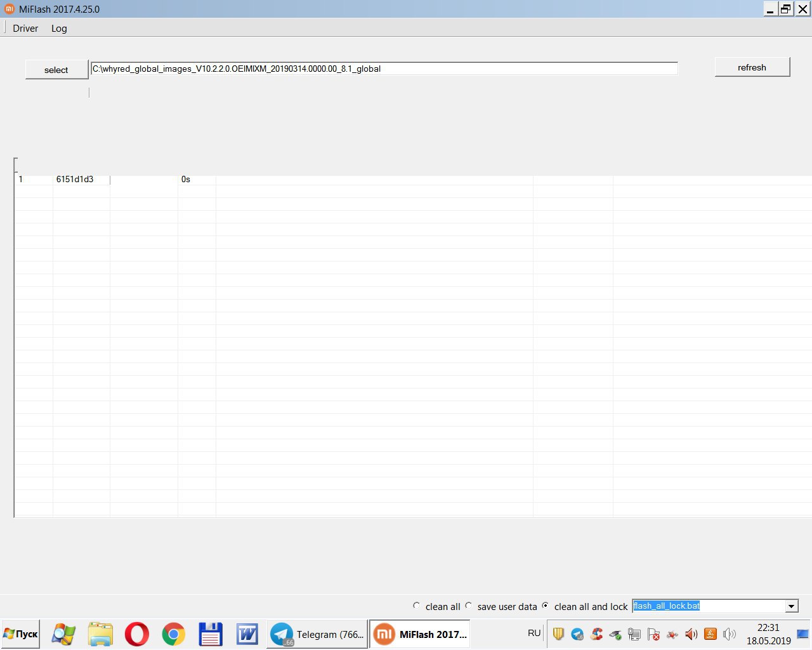
Task: Restore down the MiFlash window
Action: pos(786,9)
